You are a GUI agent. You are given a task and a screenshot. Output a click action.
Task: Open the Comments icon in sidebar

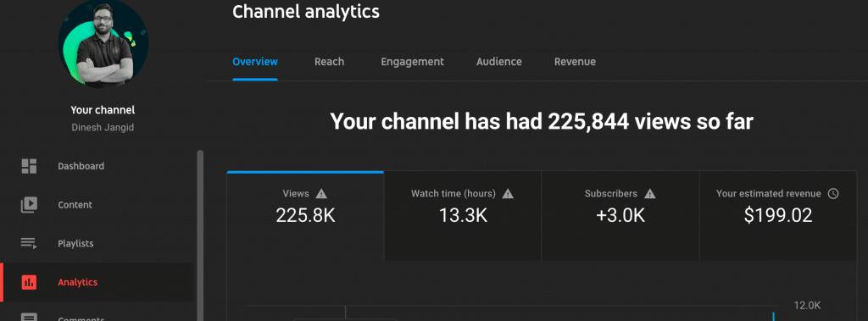(29, 318)
